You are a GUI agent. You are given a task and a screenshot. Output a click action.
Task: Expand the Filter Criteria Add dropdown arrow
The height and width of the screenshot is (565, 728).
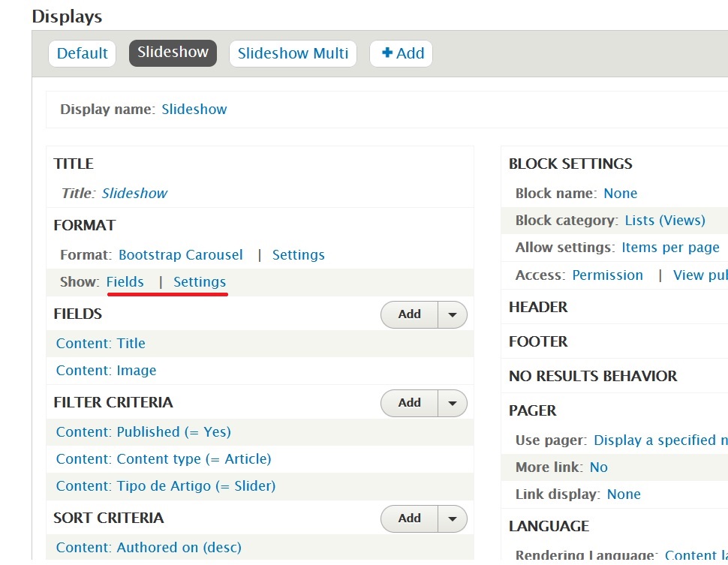point(452,404)
